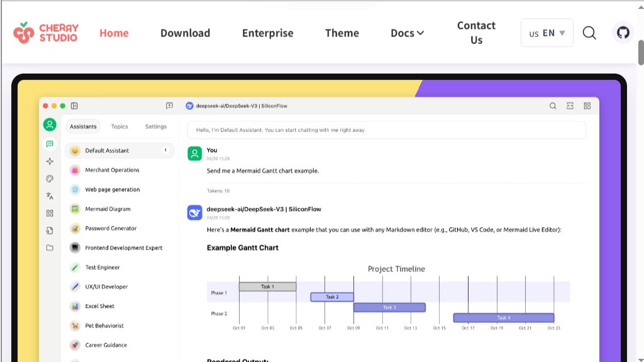Click the Cherry Studio logo
This screenshot has height=362, width=644.
pyautogui.click(x=46, y=33)
